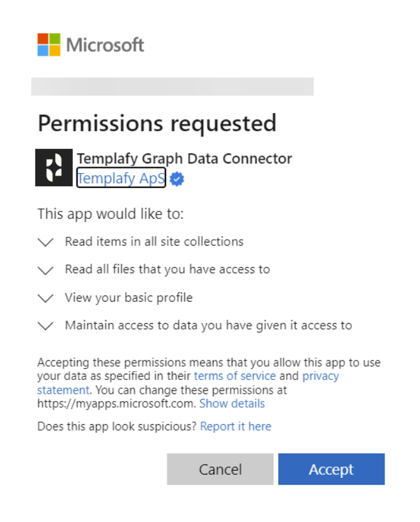Click 'Report it here' link
Viewport: 420px width, 522px height.
[236, 426]
